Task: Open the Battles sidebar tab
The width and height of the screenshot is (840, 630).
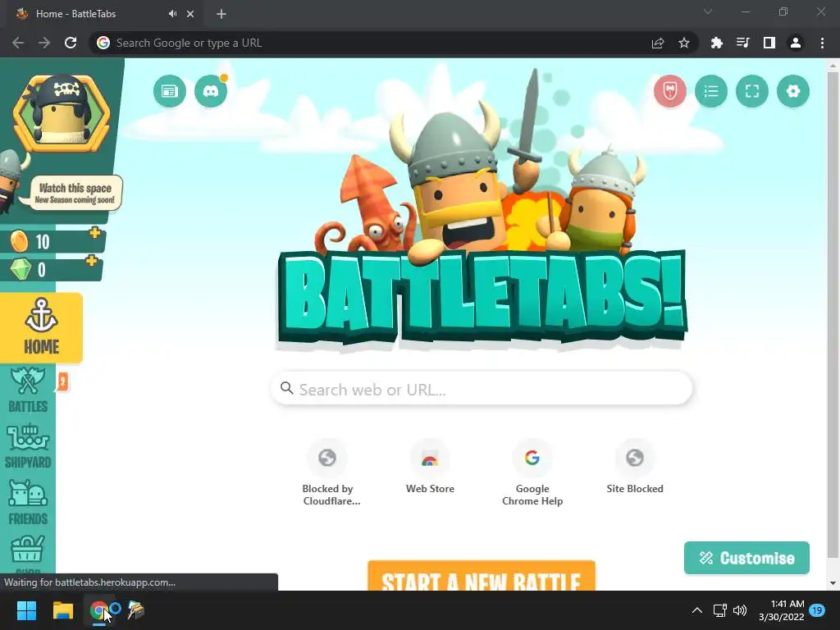Action: (28, 390)
